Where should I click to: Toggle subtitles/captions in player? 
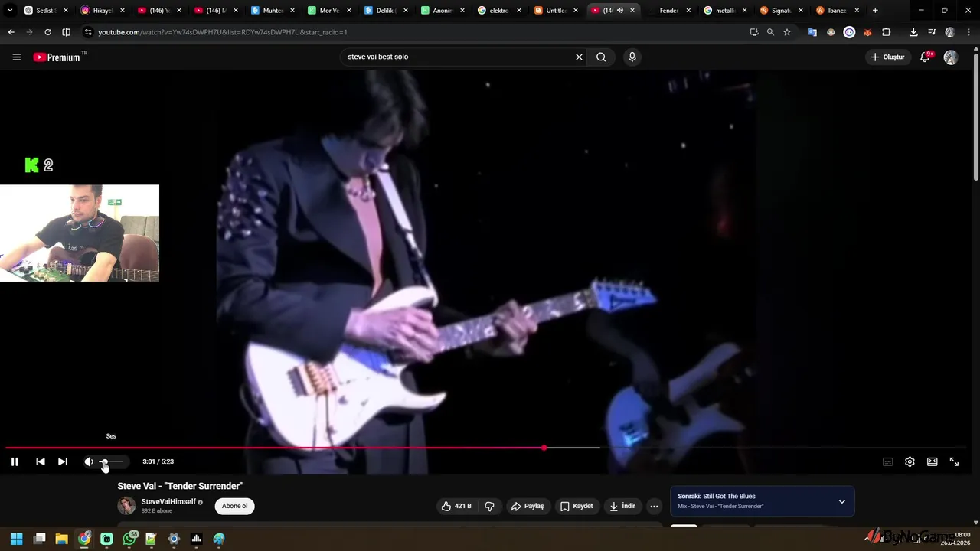click(x=888, y=461)
